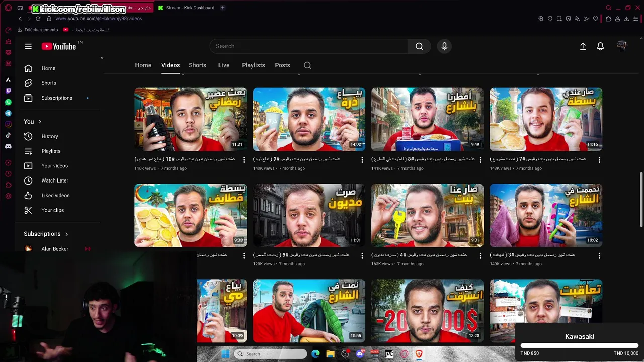The image size is (644, 362).
Task: Open the browser snapshot capture tool
Action: click(x=559, y=19)
